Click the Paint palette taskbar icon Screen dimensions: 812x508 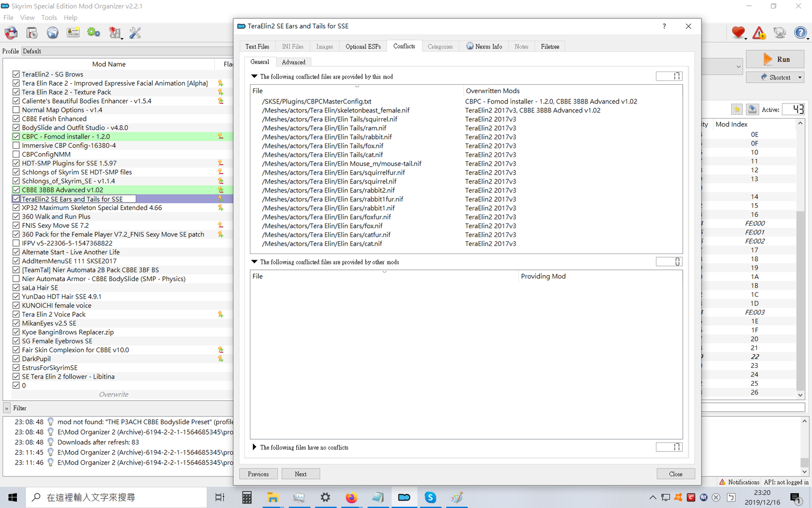pos(456,497)
